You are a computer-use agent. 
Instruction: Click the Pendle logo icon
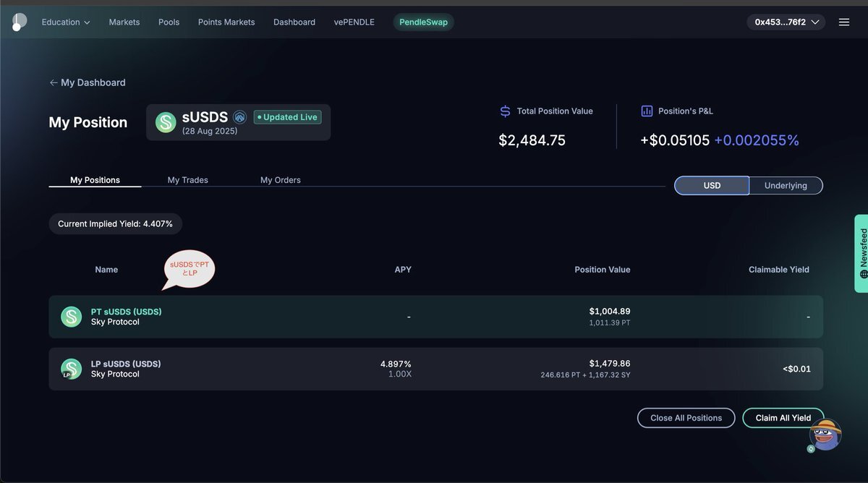click(19, 22)
